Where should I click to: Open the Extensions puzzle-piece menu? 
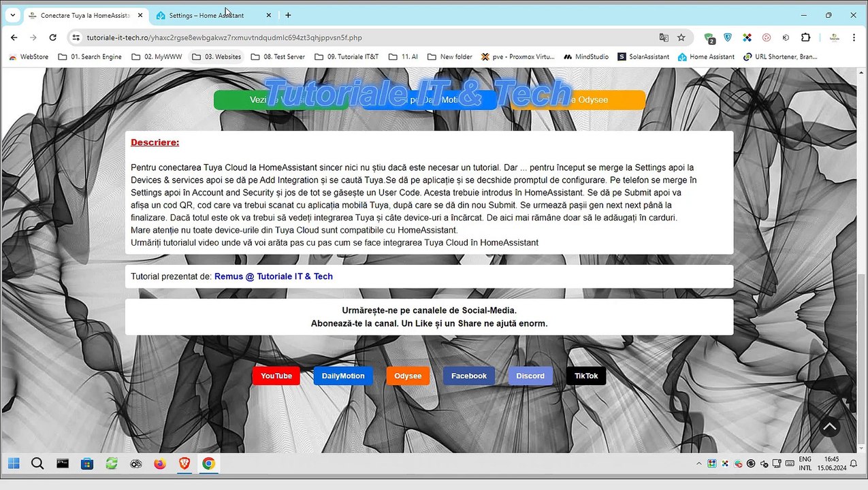(x=805, y=37)
